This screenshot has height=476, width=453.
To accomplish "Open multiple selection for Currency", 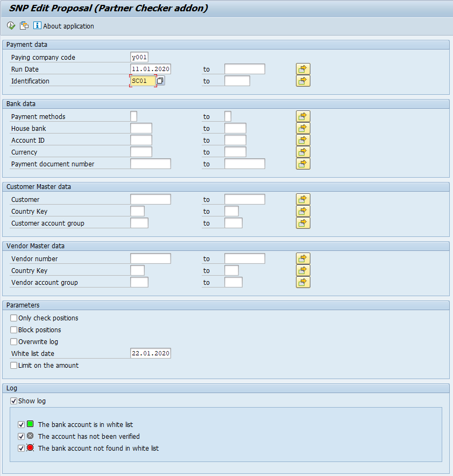I will click(303, 152).
